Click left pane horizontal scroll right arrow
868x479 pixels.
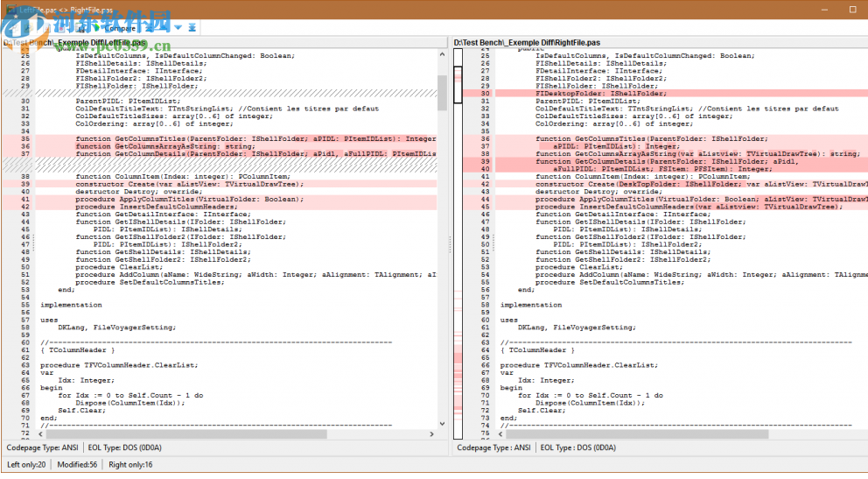(x=431, y=434)
